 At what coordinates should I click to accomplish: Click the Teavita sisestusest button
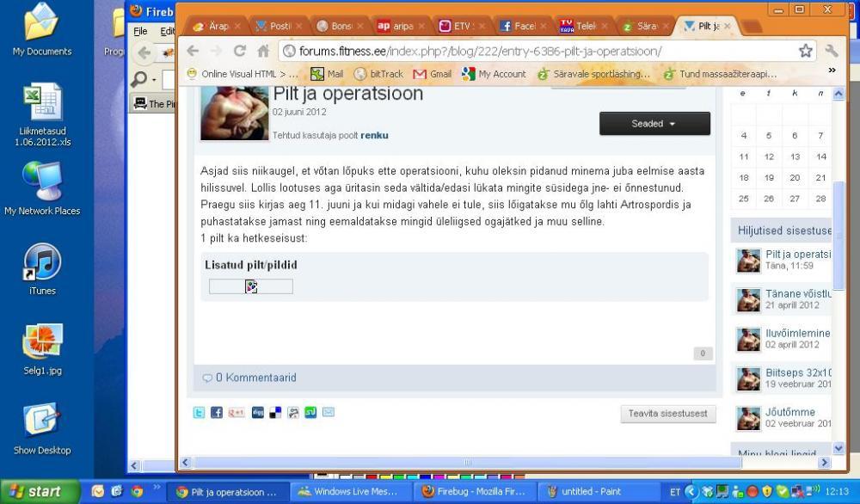point(668,414)
